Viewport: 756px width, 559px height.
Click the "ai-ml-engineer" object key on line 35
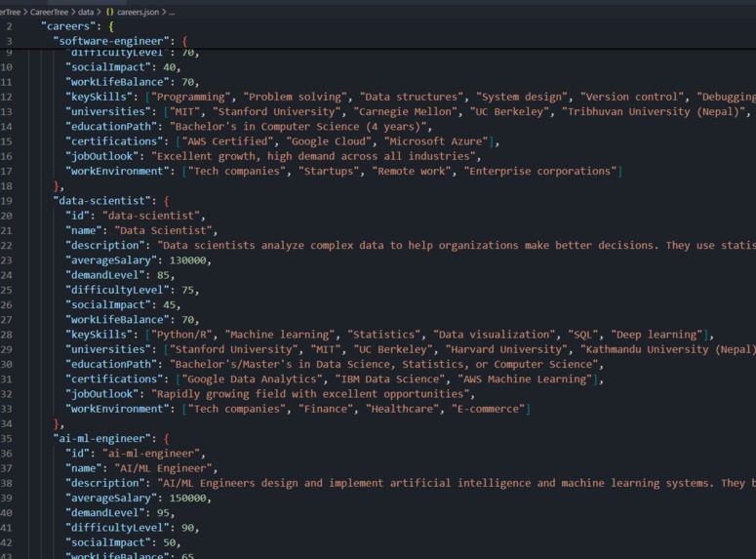[101, 438]
